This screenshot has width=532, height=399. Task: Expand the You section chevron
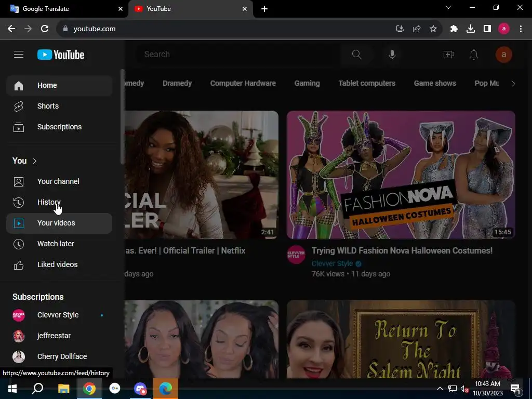pyautogui.click(x=35, y=161)
